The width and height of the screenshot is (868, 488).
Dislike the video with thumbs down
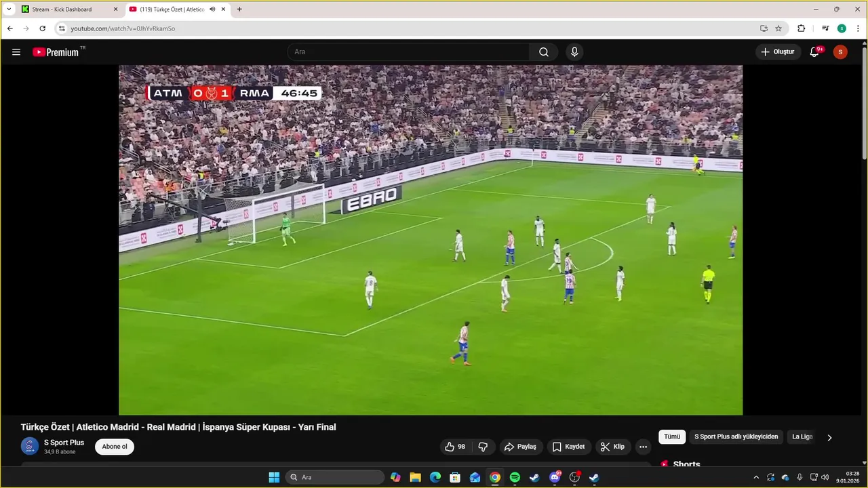coord(483,447)
